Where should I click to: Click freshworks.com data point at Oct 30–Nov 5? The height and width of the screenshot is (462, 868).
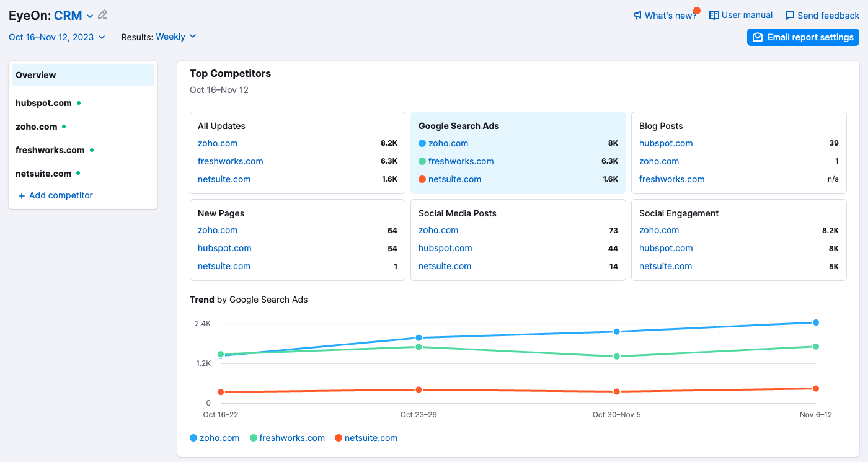click(x=617, y=357)
